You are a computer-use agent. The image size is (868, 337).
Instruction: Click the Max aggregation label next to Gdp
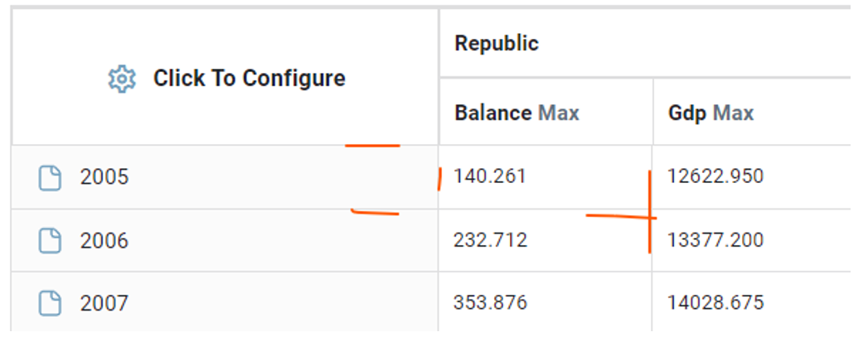pyautogui.click(x=734, y=113)
